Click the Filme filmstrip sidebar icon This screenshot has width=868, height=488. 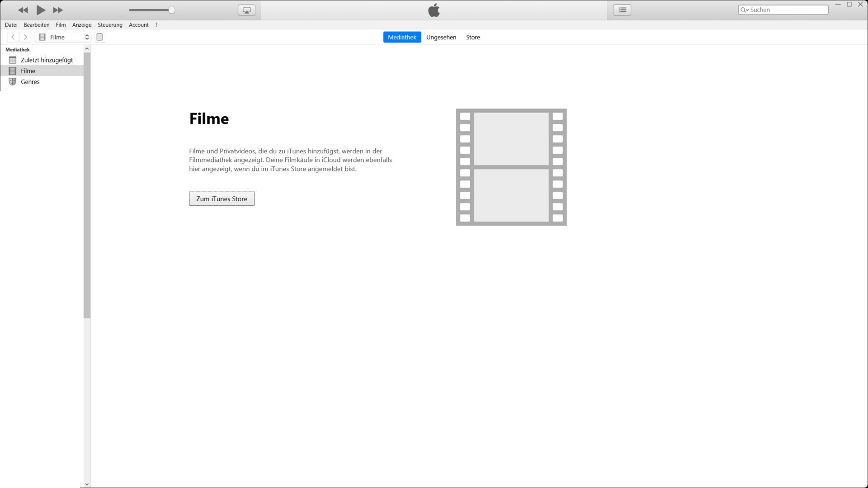click(x=13, y=71)
